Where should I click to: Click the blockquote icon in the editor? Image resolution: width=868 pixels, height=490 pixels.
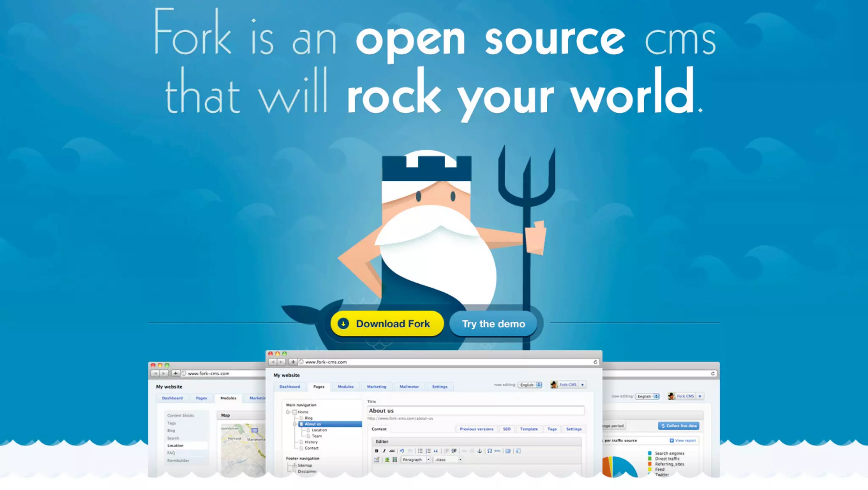436,451
